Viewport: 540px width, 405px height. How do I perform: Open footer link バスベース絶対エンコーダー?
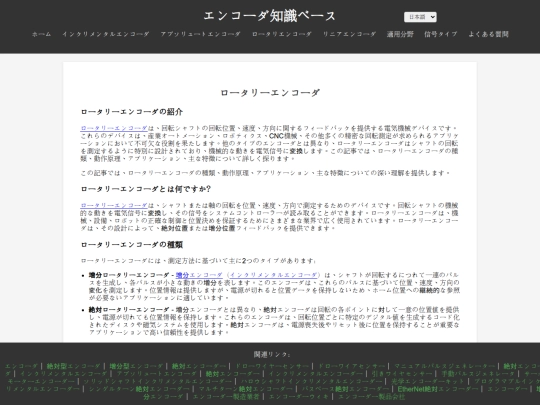(345, 389)
